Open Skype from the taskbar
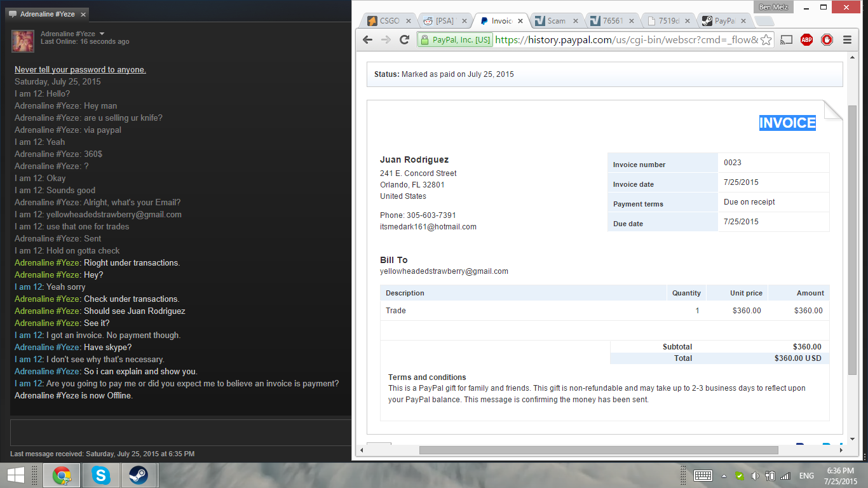868x488 pixels. click(100, 475)
